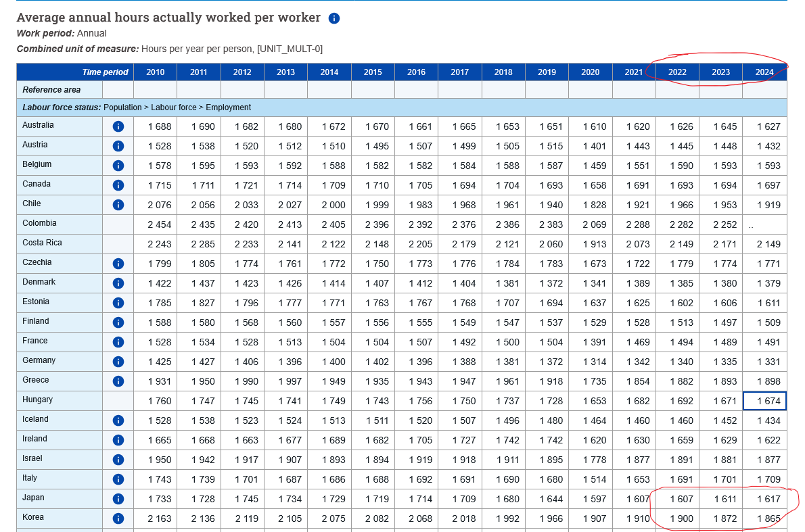Show the info note for Korea

118,518
